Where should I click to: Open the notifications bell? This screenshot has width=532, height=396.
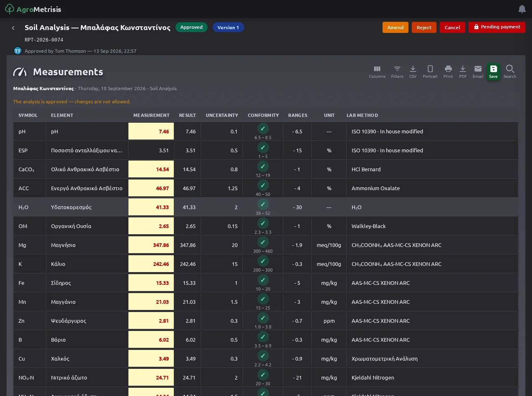coord(522,9)
